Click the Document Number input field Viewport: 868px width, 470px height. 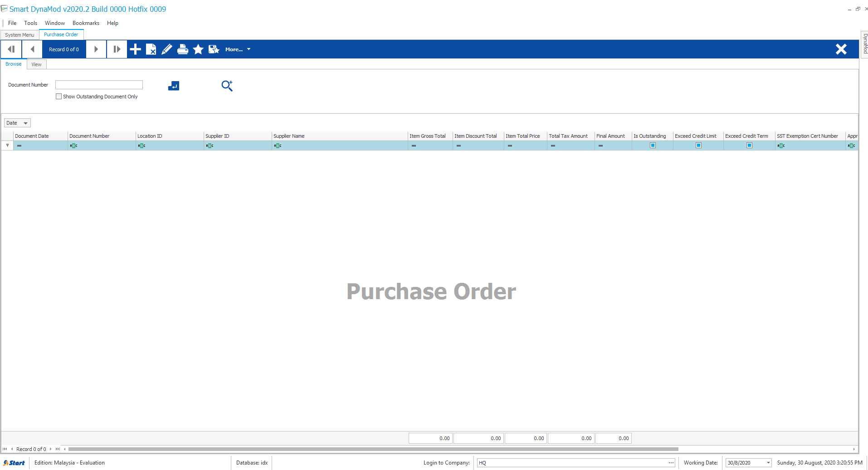(x=99, y=85)
